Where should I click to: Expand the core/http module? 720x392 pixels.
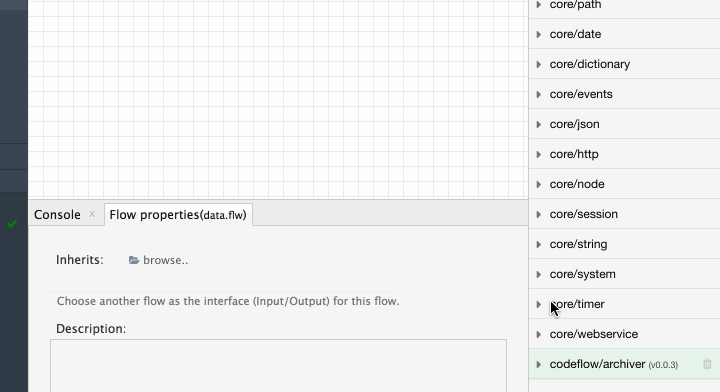tap(539, 154)
